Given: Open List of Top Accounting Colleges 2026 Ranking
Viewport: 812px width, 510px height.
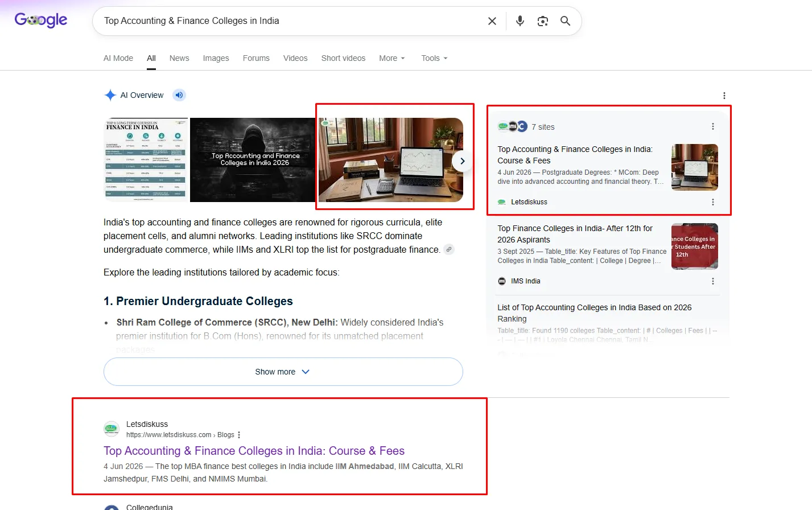Looking at the screenshot, I should (595, 313).
